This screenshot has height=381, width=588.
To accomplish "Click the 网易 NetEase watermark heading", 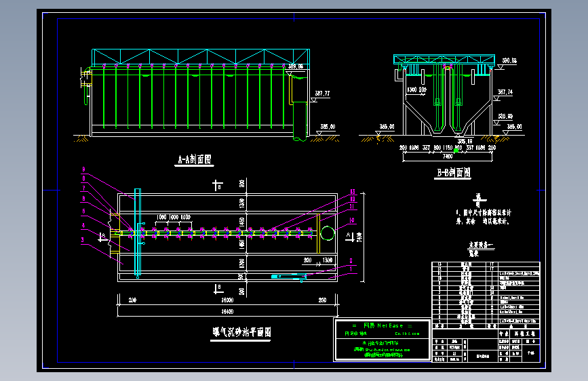I will 383,325.
